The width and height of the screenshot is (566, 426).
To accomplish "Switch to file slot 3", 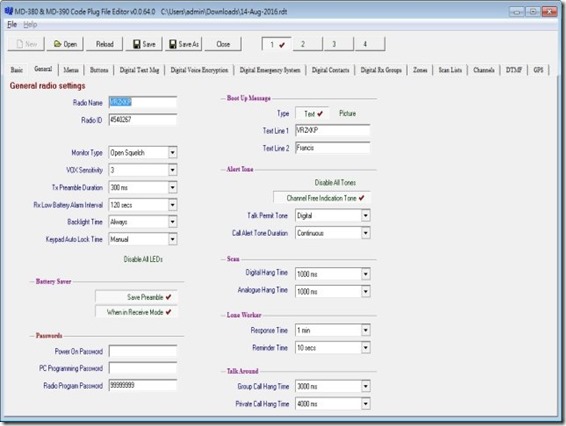I will point(339,44).
